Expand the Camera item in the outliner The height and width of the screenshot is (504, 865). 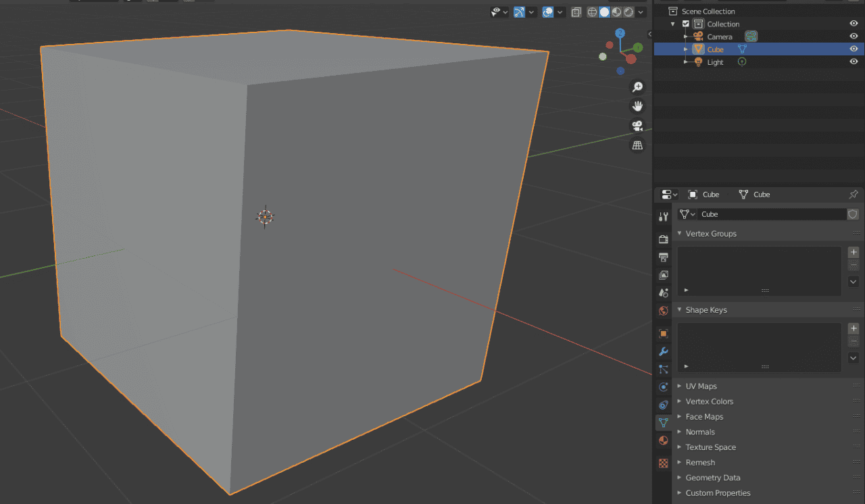pos(685,36)
